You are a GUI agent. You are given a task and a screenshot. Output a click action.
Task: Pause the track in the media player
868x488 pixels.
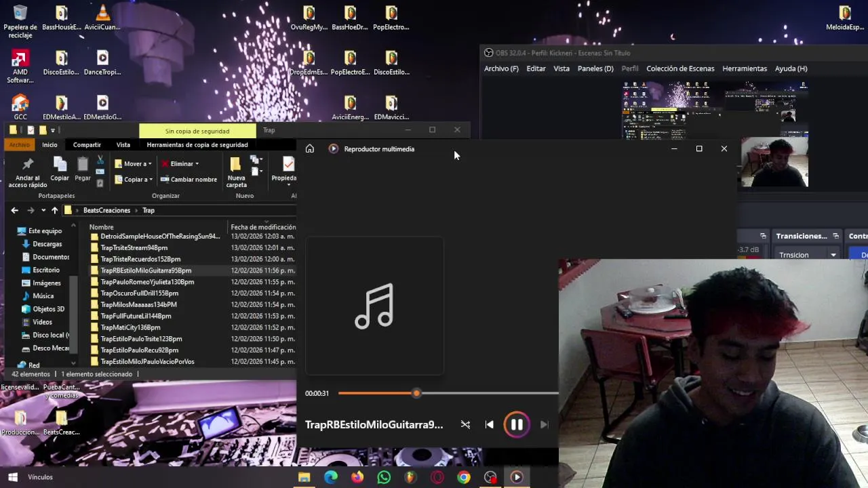(x=516, y=424)
